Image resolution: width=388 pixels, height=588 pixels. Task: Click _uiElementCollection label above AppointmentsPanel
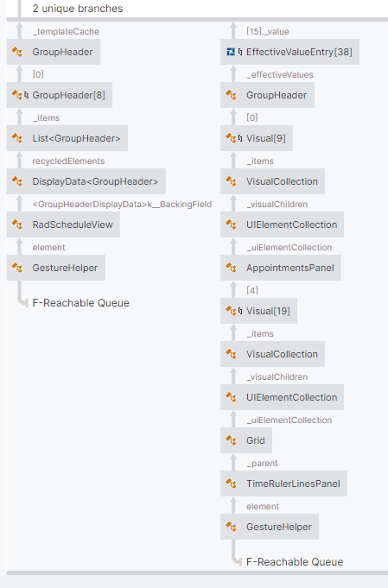pos(289,248)
